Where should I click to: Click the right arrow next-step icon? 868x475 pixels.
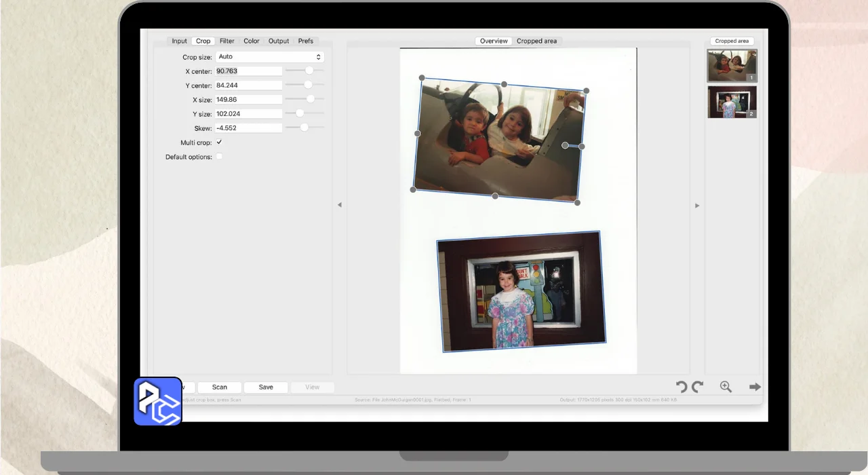[x=755, y=387]
